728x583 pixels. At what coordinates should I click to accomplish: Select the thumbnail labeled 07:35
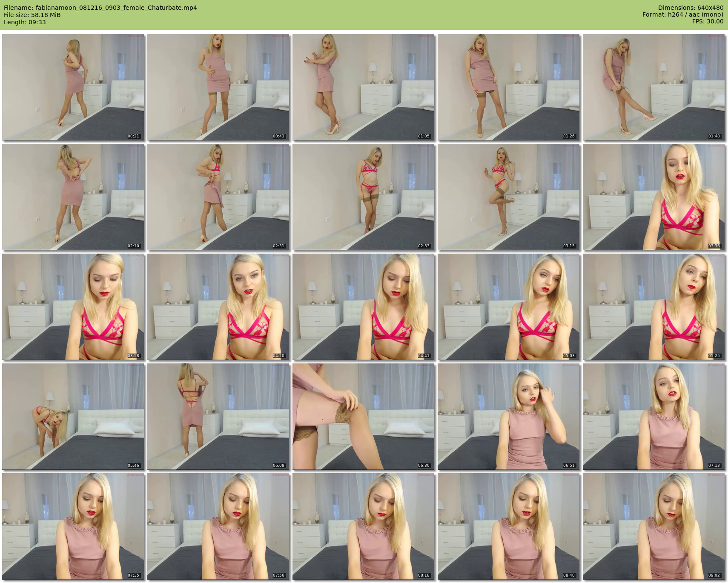[x=73, y=526]
